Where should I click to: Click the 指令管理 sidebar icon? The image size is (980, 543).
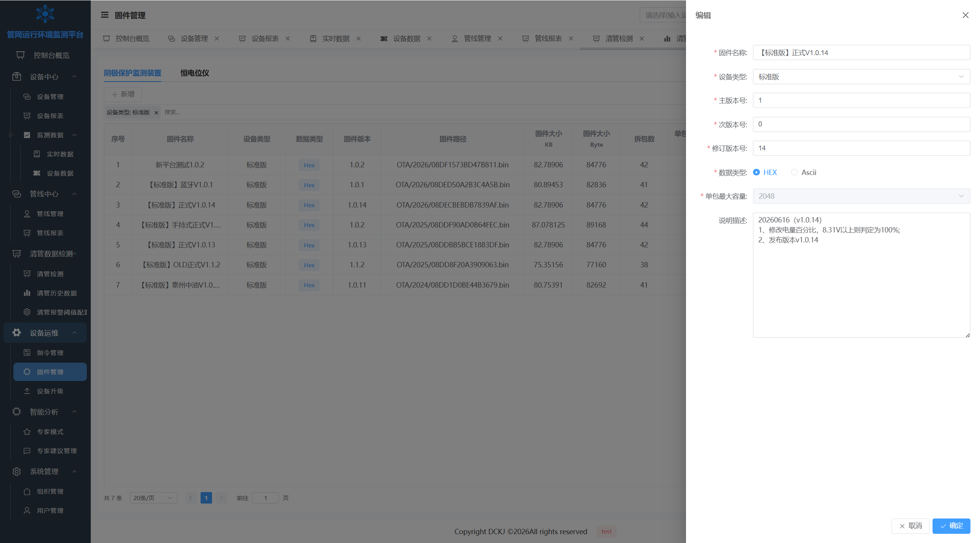point(27,353)
